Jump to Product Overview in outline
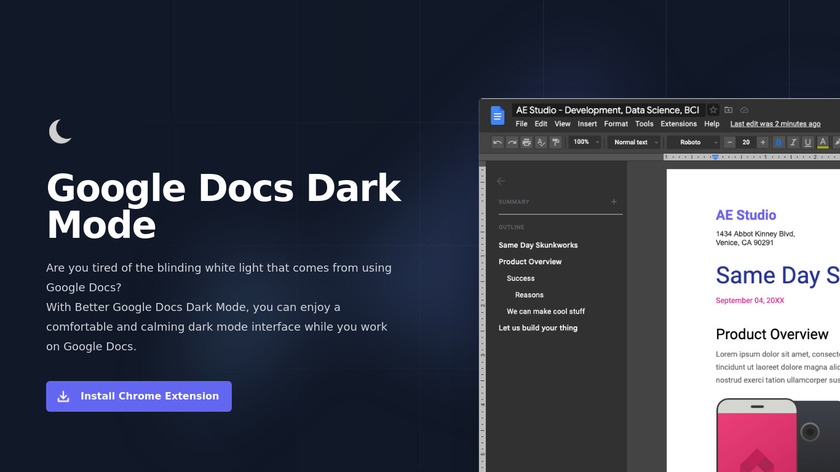Screen dimensions: 840x472 pos(530,262)
